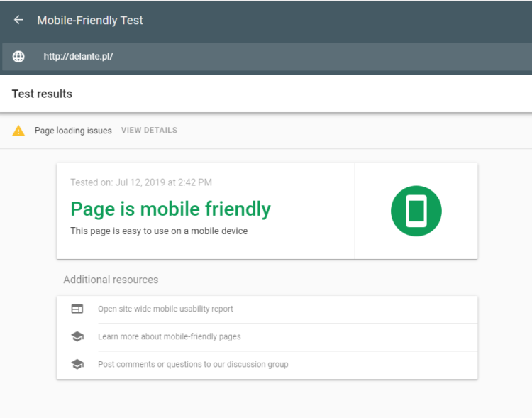The width and height of the screenshot is (532, 418).
Task: Click graduation cap icon beside Learn more
Action: click(77, 336)
